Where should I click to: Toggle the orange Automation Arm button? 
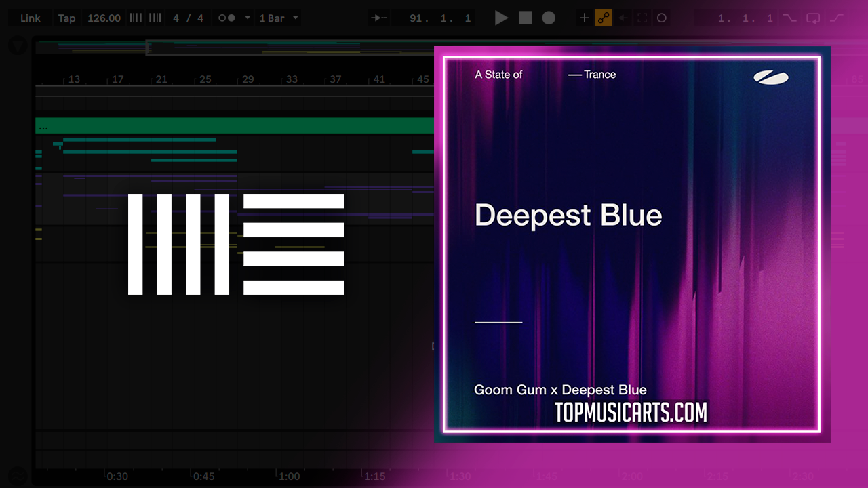tap(604, 18)
